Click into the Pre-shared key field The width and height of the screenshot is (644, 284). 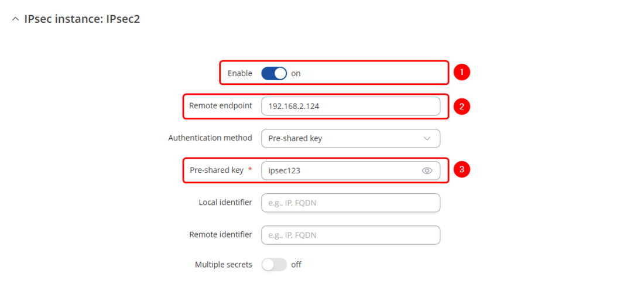click(340, 170)
